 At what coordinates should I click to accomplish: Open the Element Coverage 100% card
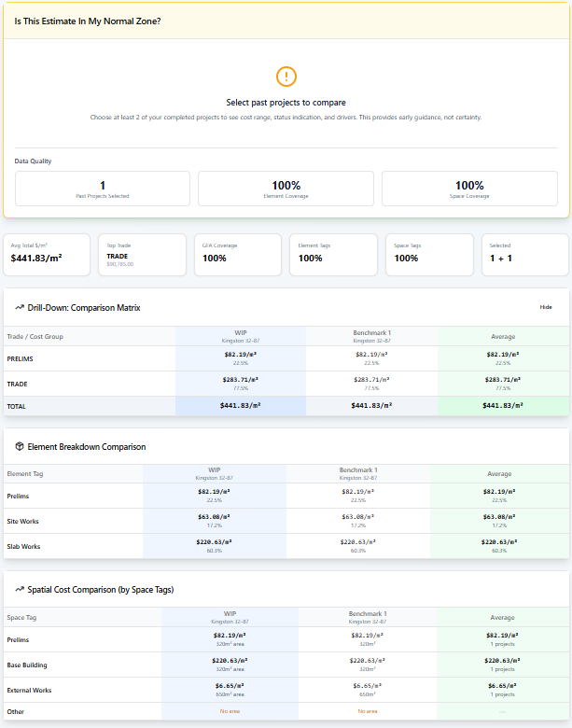click(286, 189)
